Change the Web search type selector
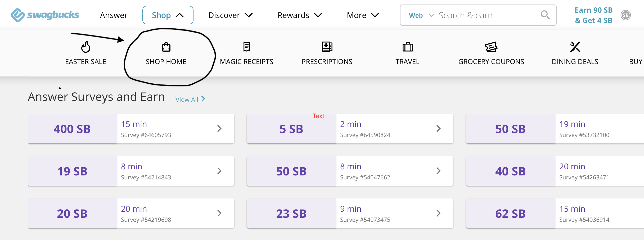This screenshot has height=240, width=644. coord(421,15)
